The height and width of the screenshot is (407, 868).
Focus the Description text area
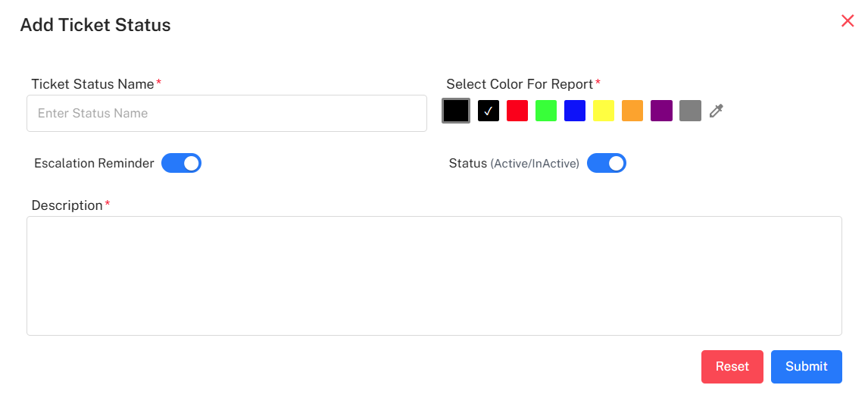click(434, 276)
